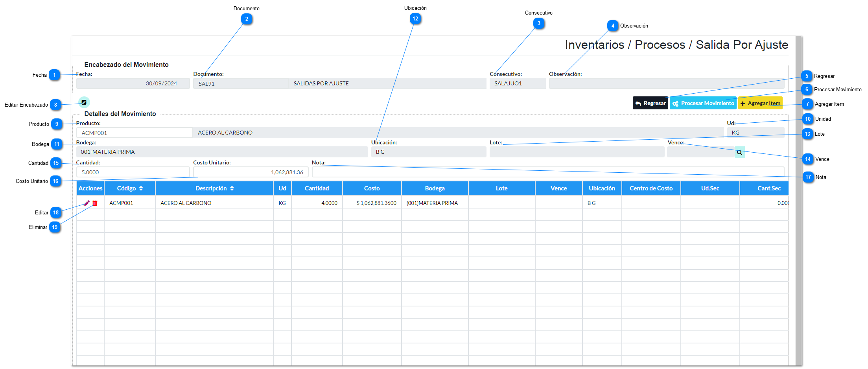Click the Cantidad column header

click(317, 188)
